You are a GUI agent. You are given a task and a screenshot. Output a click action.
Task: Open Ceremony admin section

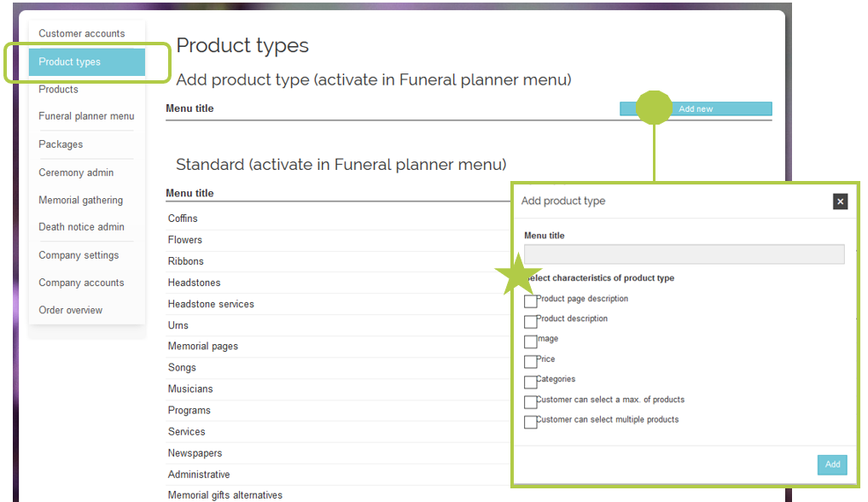pyautogui.click(x=77, y=172)
